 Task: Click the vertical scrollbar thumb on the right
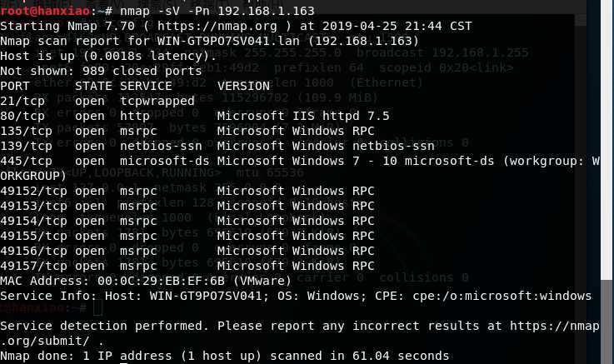point(607,322)
